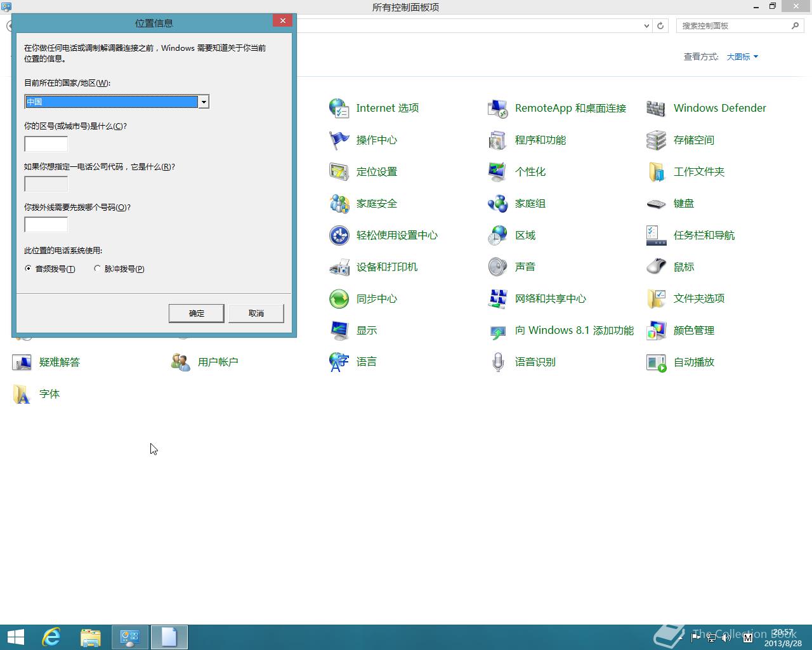The height and width of the screenshot is (650, 812).
Task: Open 网络和共享中心 icon
Action: (x=498, y=298)
